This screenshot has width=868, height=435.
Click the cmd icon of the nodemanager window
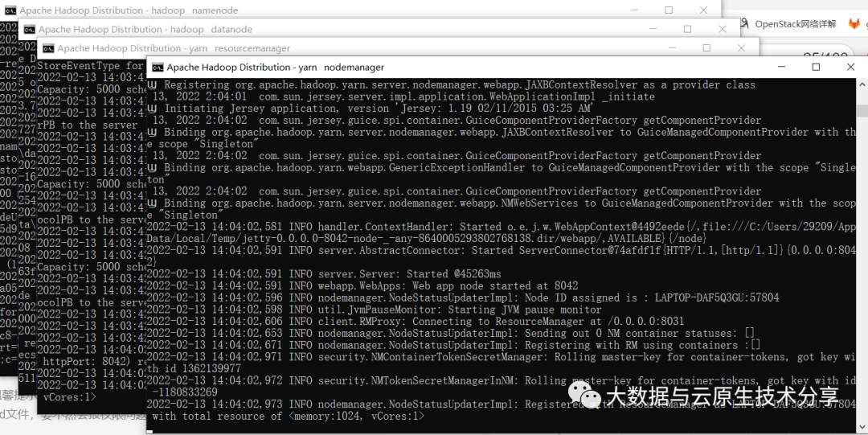pyautogui.click(x=158, y=67)
